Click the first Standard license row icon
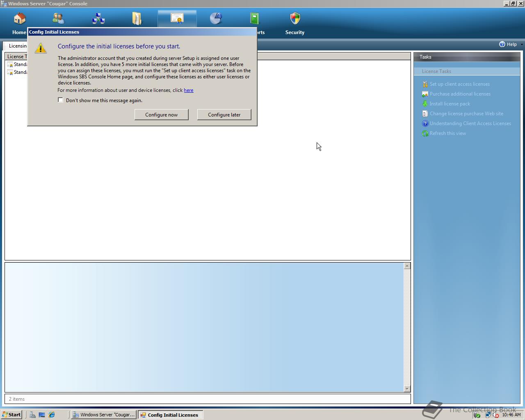Screen dimensions: 525x420 pyautogui.click(x=10, y=64)
